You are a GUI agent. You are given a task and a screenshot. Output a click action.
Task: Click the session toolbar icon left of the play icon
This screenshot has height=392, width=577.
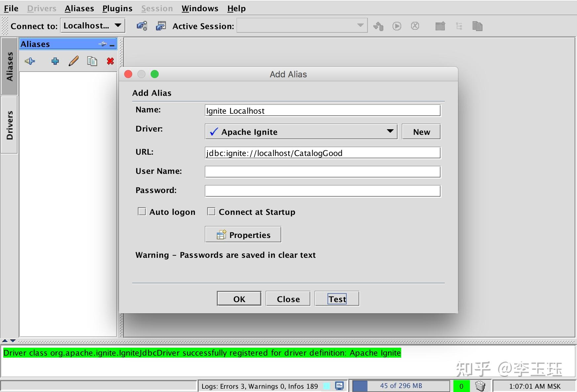pos(378,26)
